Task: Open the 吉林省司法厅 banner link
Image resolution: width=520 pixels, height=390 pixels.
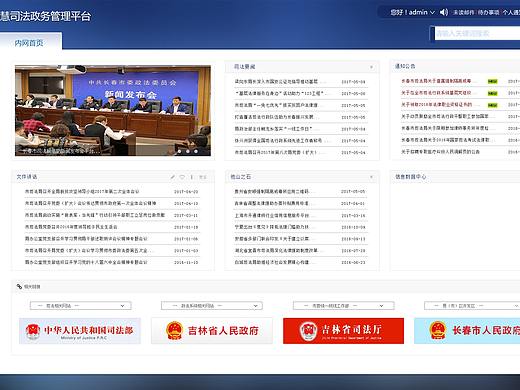Action: point(343,331)
